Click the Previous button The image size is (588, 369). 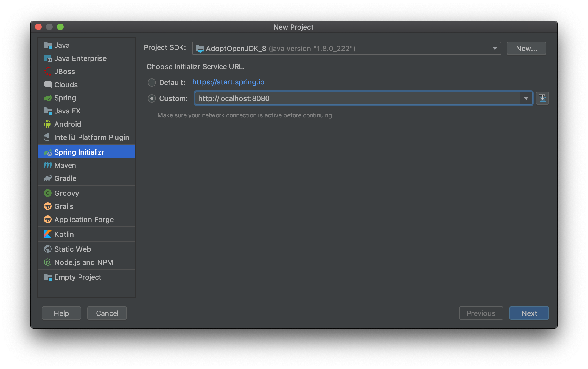(x=481, y=313)
